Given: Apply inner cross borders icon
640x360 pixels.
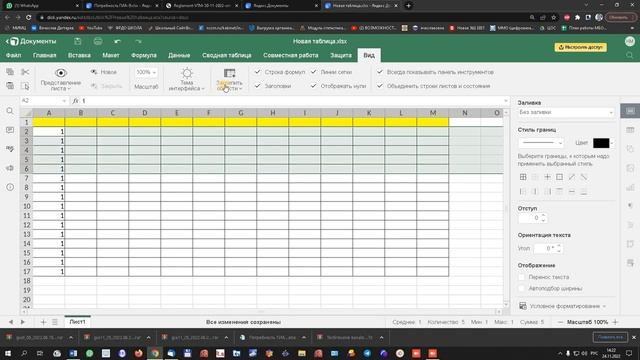Looking at the screenshot, I should click(x=547, y=177).
